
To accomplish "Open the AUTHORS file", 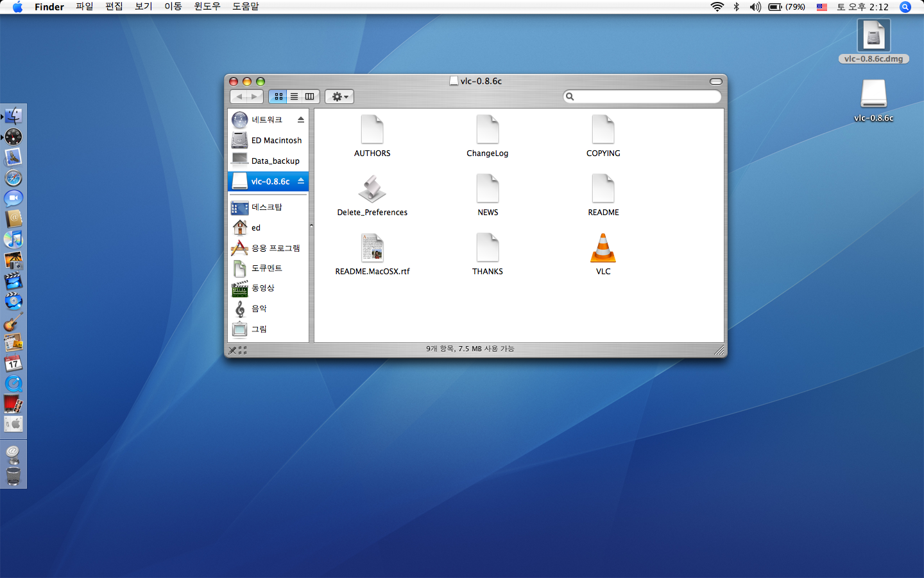I will coord(372,130).
